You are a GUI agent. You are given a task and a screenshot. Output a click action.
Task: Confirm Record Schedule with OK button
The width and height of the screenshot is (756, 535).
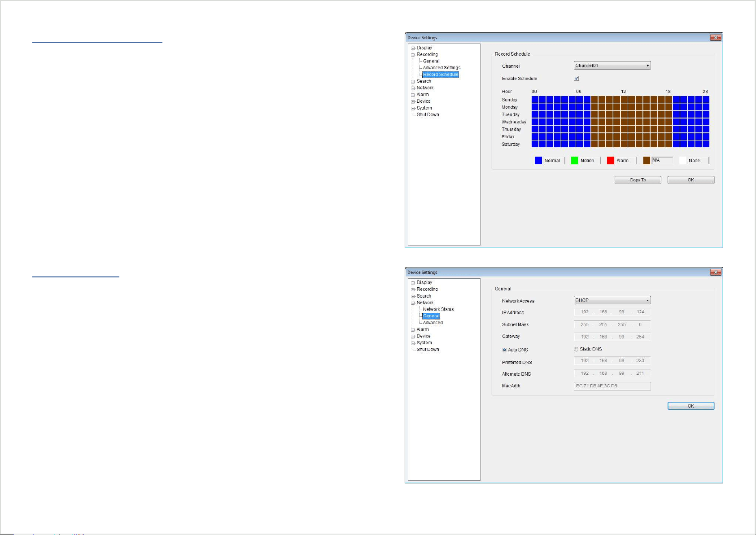click(x=691, y=180)
